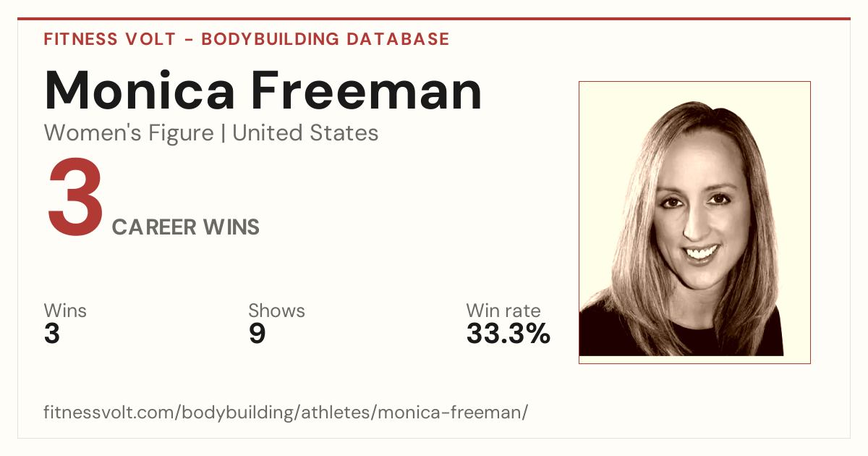Click the Wins value 3

52,334
